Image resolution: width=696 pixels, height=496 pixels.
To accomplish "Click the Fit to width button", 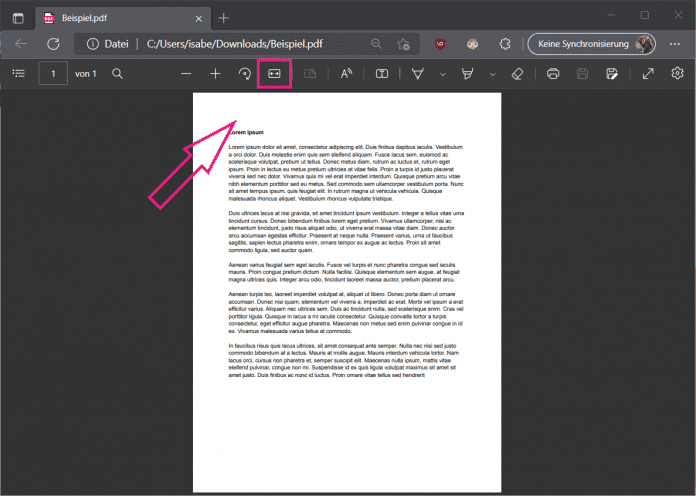I will (274, 74).
